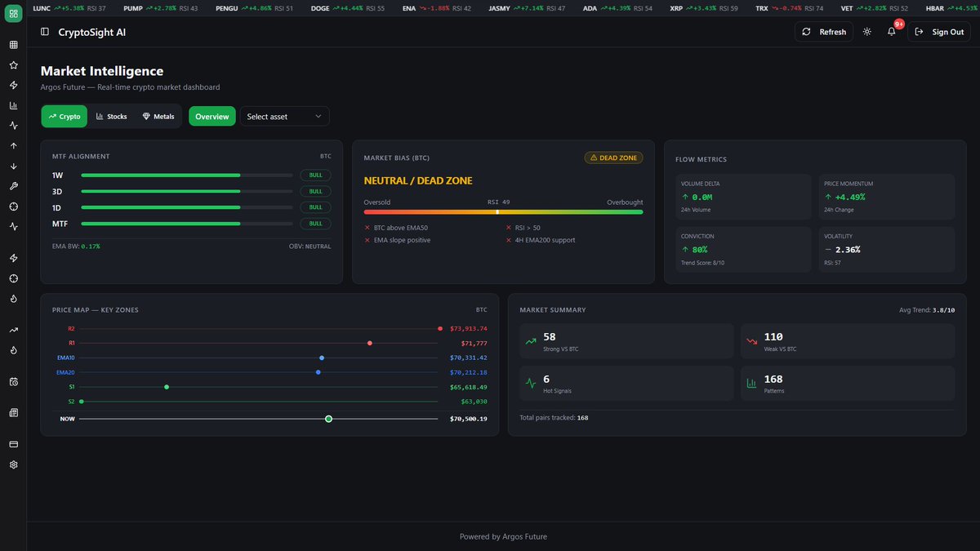Click the Powered by Argos Future footer
The width and height of the screenshot is (980, 551).
(x=503, y=536)
